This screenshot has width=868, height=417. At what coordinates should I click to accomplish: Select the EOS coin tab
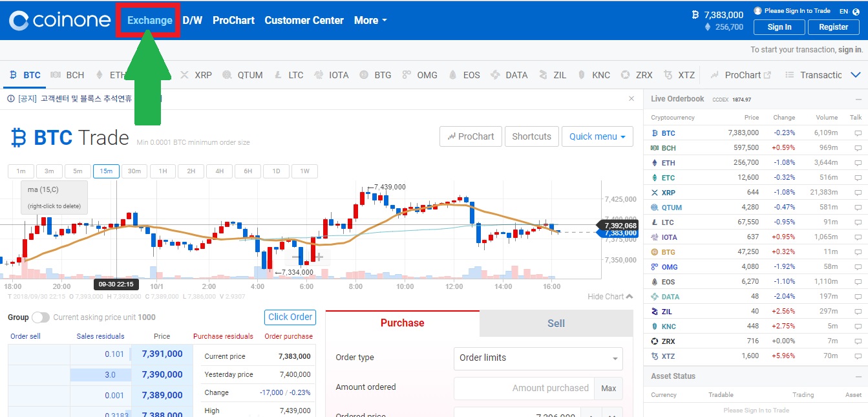click(x=464, y=75)
